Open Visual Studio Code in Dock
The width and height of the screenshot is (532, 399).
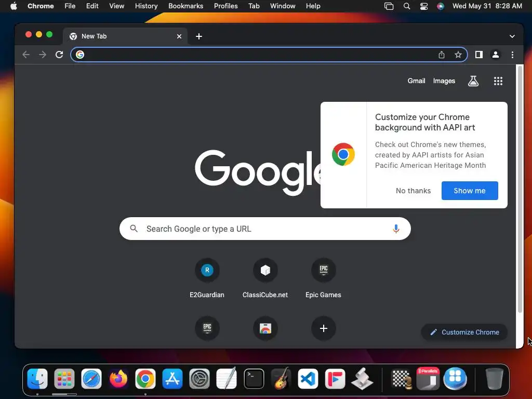click(308, 378)
